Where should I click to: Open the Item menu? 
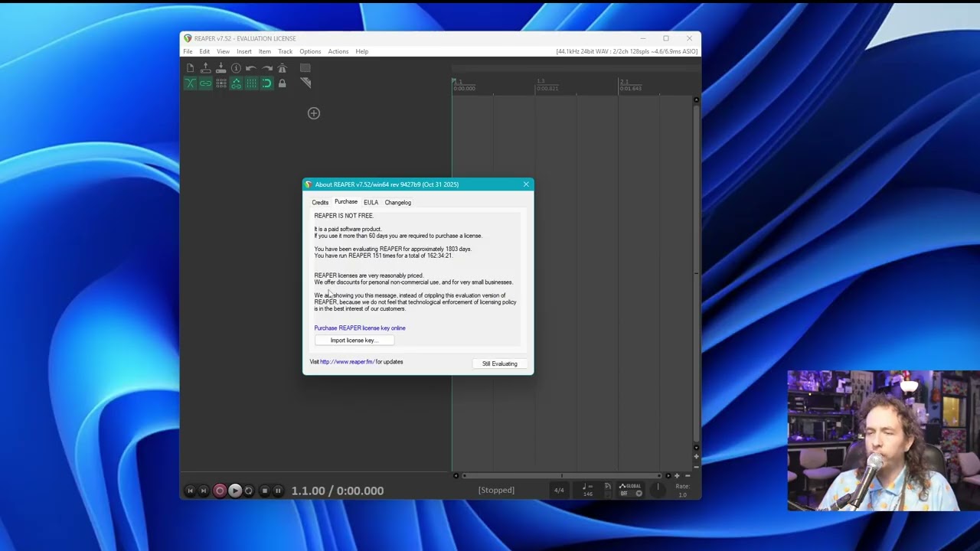coord(265,51)
